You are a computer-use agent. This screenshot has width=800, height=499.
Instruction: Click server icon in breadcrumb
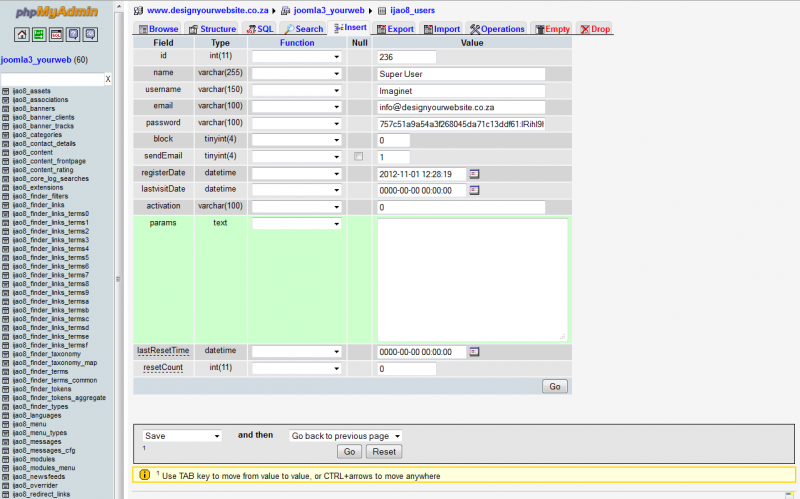(x=138, y=10)
